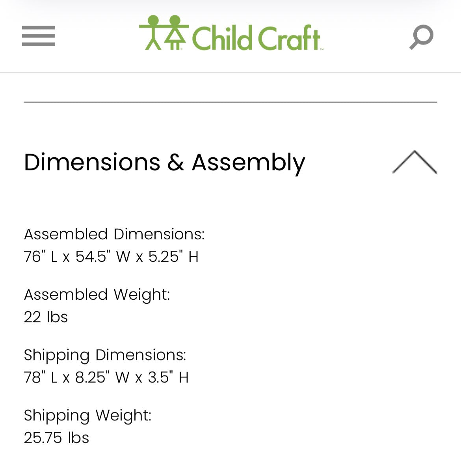Click the trademark symbol after Child Craft
Image resolution: width=461 pixels, height=476 pixels.
point(322,49)
